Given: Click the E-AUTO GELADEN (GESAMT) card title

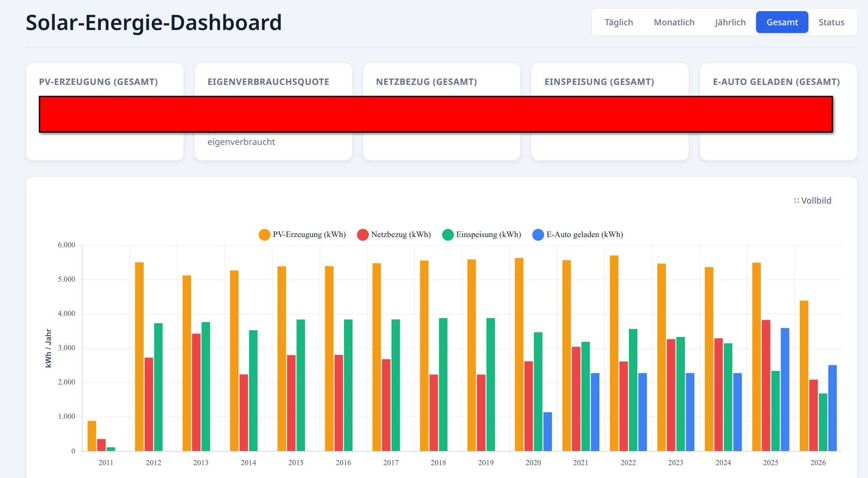Looking at the screenshot, I should [776, 82].
